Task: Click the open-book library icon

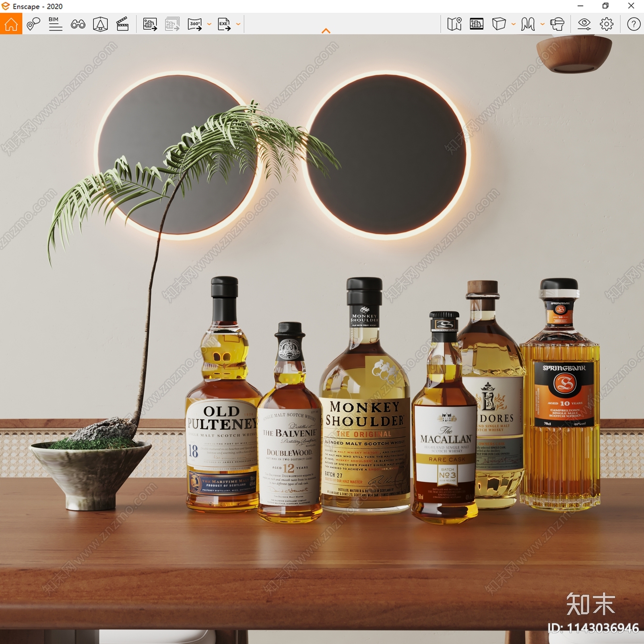Action: coord(528,24)
